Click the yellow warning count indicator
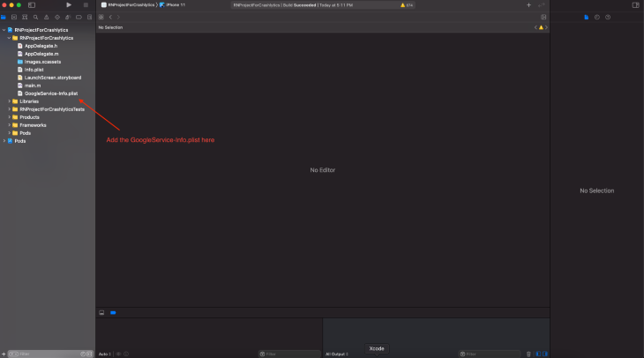 [407, 5]
